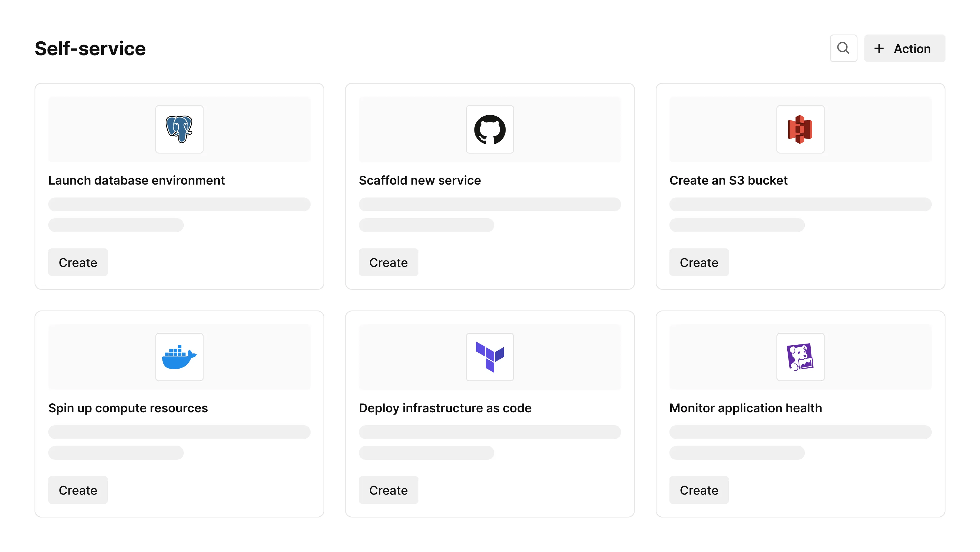This screenshot has height=552, width=980.
Task: Click the AWS S3 bucket icon
Action: [x=800, y=129]
